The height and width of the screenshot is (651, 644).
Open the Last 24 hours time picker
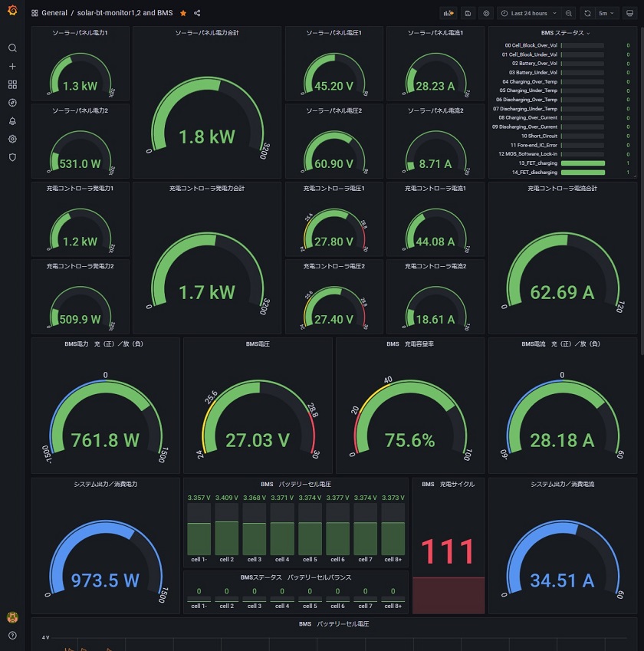[529, 13]
